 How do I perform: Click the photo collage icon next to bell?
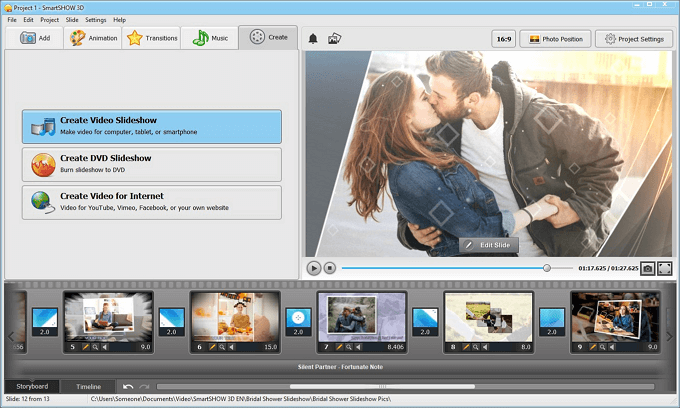click(334, 39)
